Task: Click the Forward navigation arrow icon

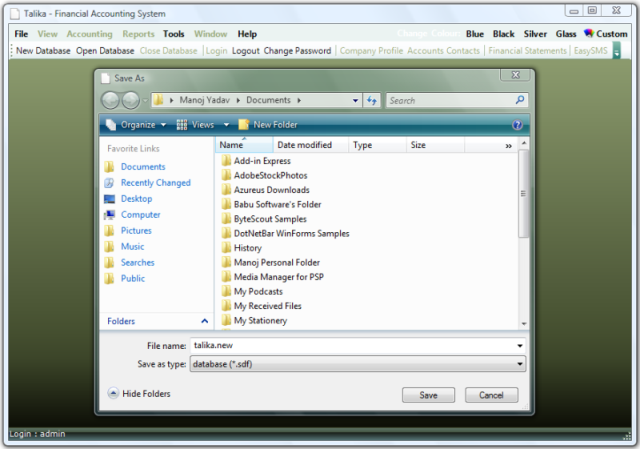Action: tap(130, 100)
